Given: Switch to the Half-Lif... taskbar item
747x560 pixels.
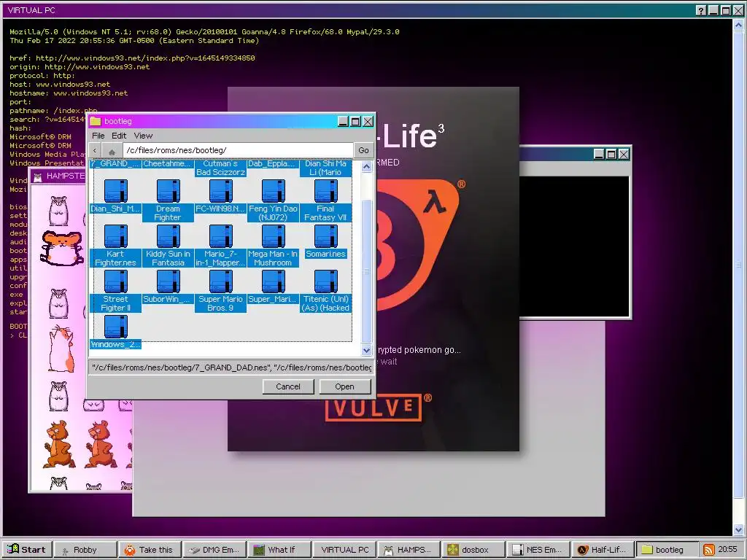Looking at the screenshot, I should (x=603, y=550).
